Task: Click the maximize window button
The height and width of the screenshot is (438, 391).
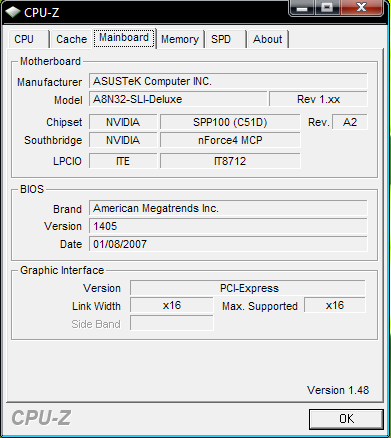Action: coord(327,8)
